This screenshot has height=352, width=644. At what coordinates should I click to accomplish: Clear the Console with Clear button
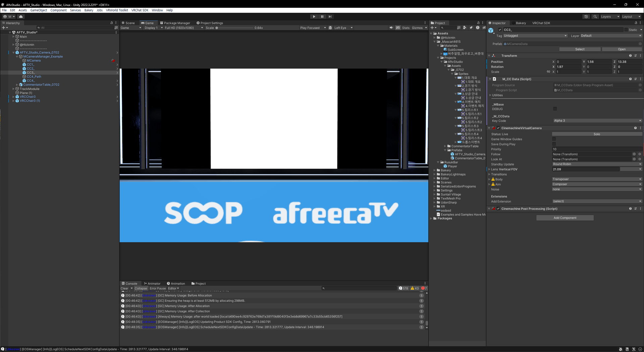click(x=124, y=288)
